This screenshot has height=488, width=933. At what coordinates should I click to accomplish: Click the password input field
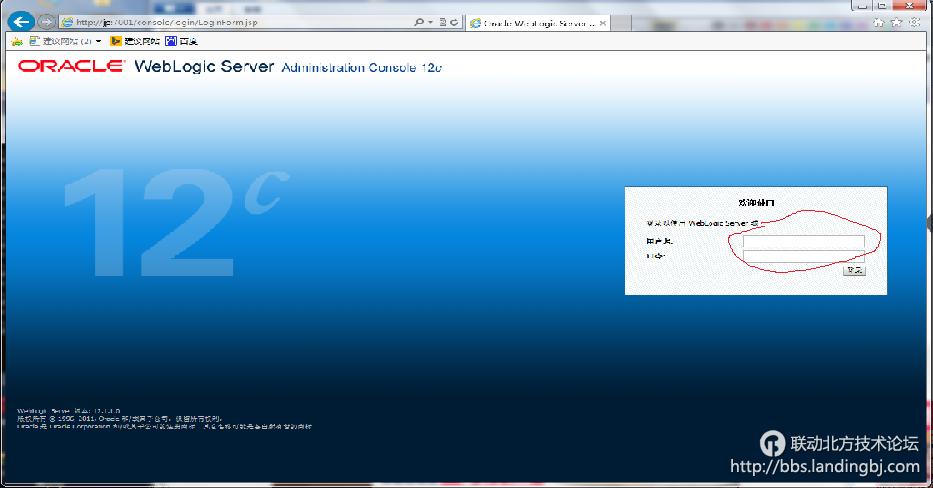point(803,257)
